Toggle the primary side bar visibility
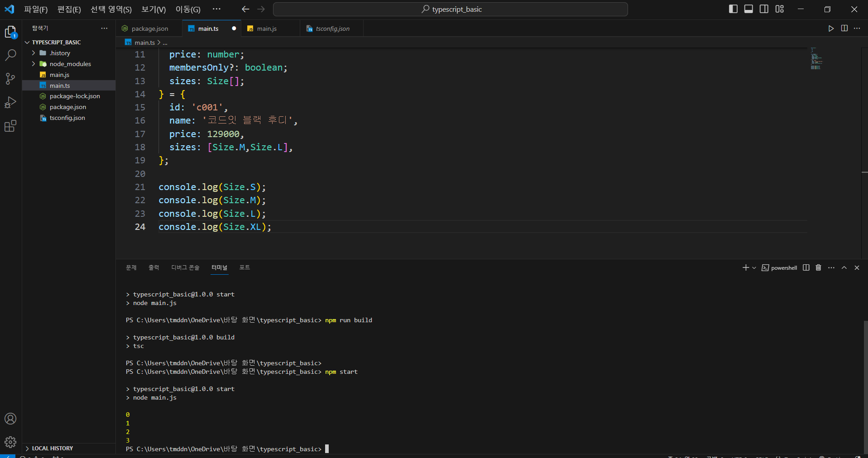Image resolution: width=868 pixels, height=458 pixels. (x=734, y=9)
